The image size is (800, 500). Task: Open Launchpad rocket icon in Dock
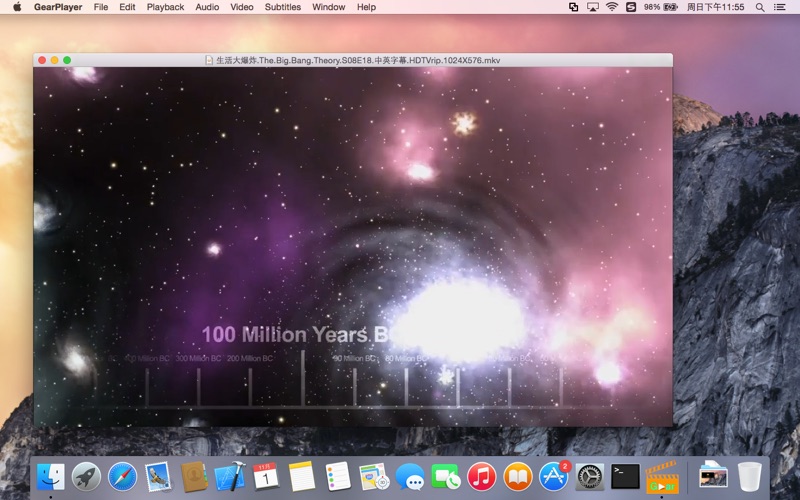pyautogui.click(x=86, y=477)
